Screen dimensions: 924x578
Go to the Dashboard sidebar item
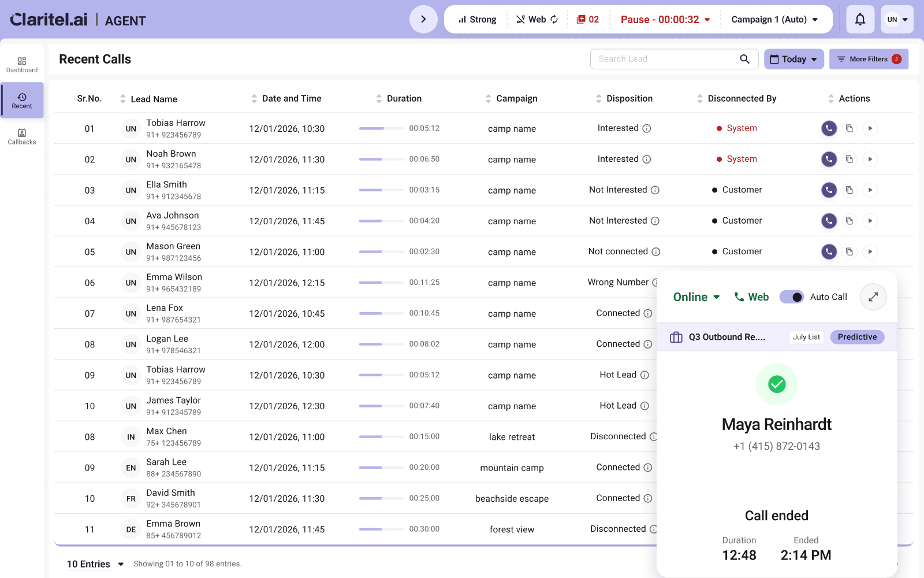coord(22,65)
